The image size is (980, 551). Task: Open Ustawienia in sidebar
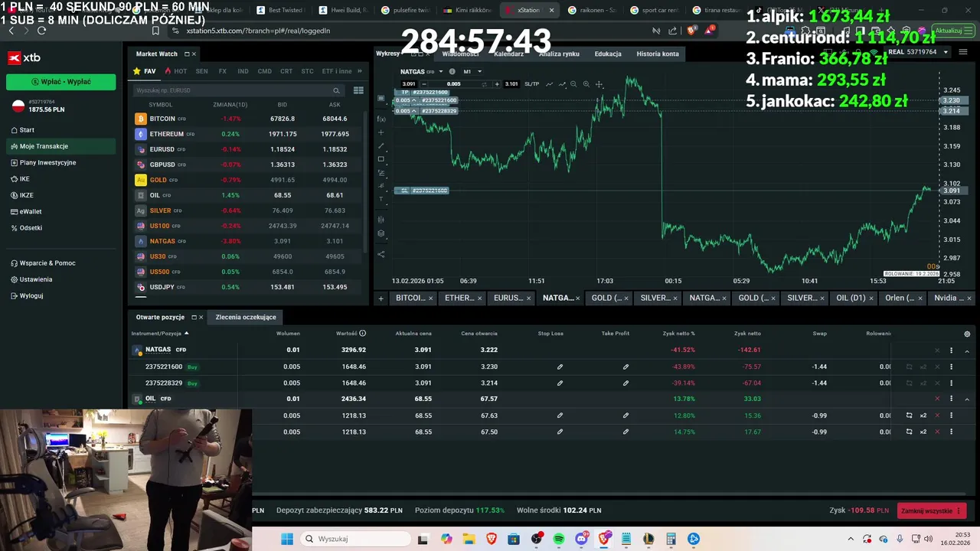coord(35,279)
